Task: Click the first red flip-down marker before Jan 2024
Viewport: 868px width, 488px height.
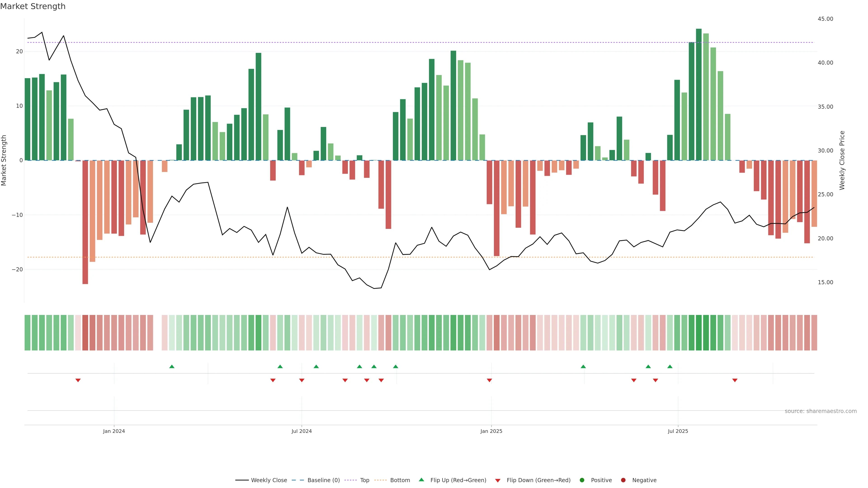Action: point(78,380)
